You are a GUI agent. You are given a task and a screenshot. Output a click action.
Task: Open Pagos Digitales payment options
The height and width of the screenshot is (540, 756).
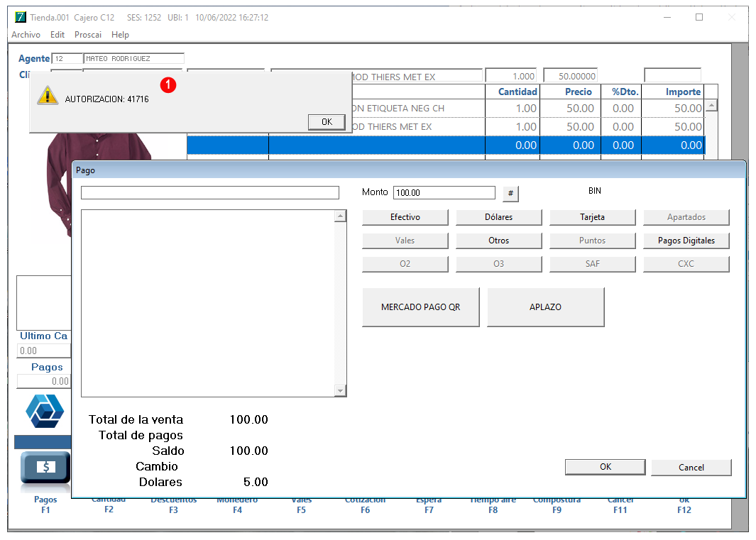(686, 241)
